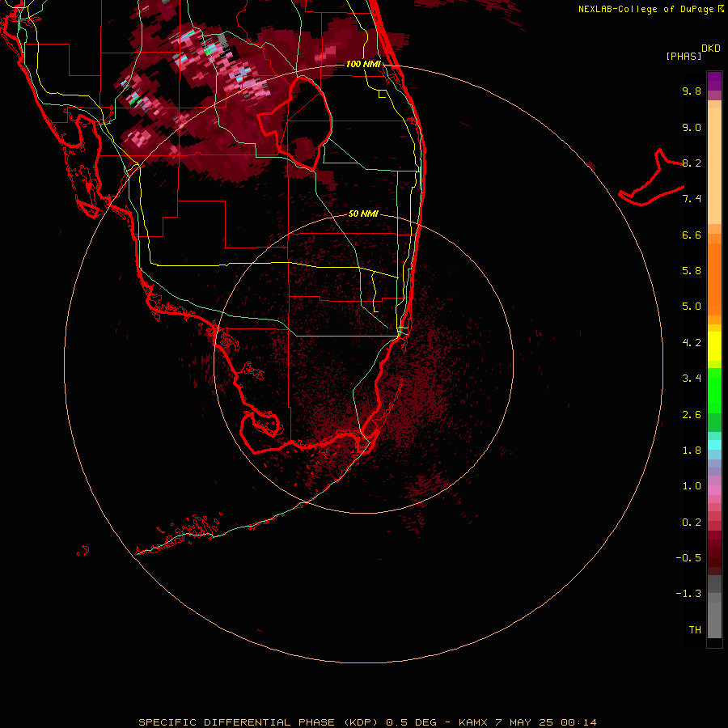Viewport: 728px width, 728px height.
Task: Pick the cyan color bar segment
Action: (714, 445)
